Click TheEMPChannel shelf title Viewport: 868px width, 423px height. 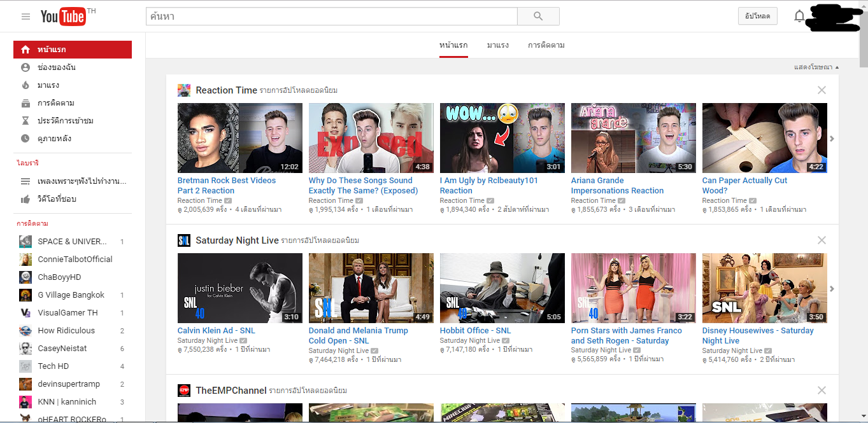231,391
